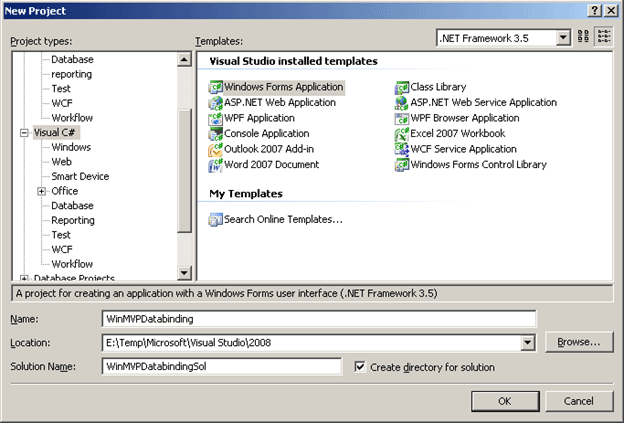Screen dimensions: 624x423
Task: Click the dialog help question mark button
Action: pyautogui.click(x=594, y=11)
